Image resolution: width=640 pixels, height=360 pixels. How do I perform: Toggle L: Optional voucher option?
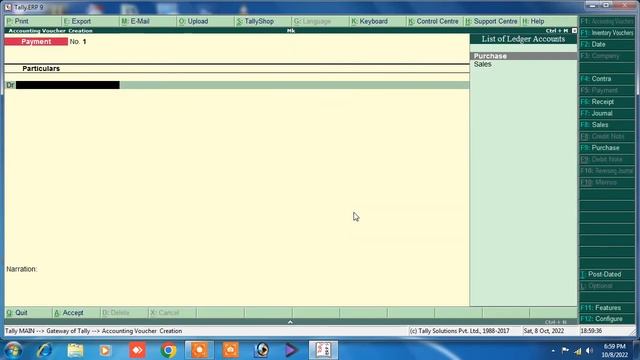click(607, 286)
